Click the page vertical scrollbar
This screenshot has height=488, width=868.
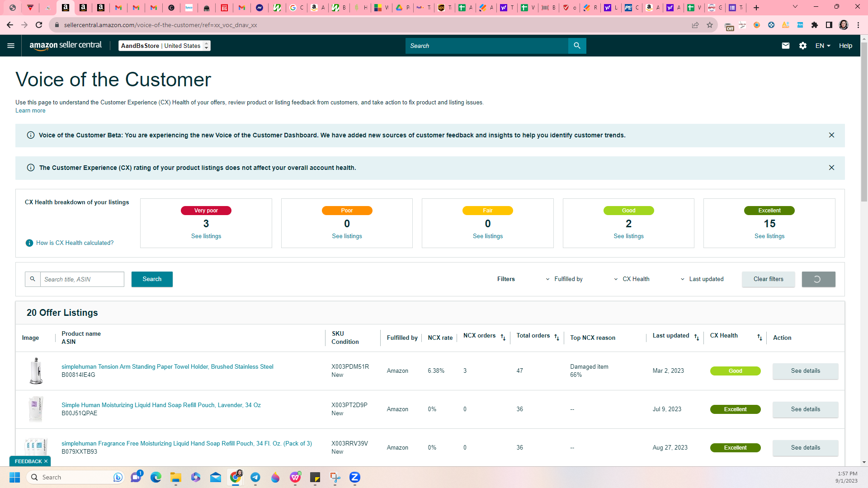coord(864,122)
